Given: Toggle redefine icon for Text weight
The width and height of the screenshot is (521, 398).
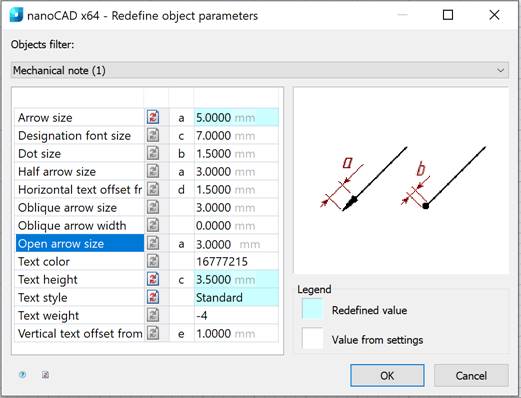Looking at the screenshot, I should click(153, 315).
